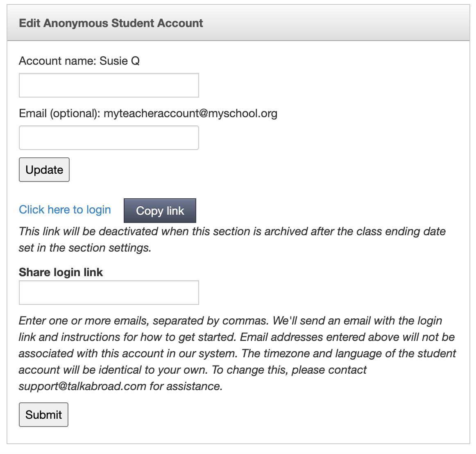Viewport: 476px width, 454px height.
Task: Focus the Email (optional) input box
Action: click(x=109, y=138)
